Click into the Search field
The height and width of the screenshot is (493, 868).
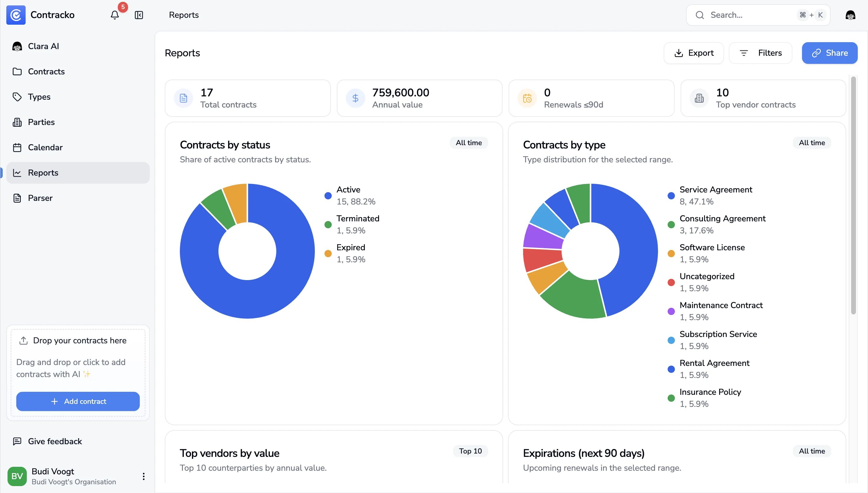pos(752,15)
